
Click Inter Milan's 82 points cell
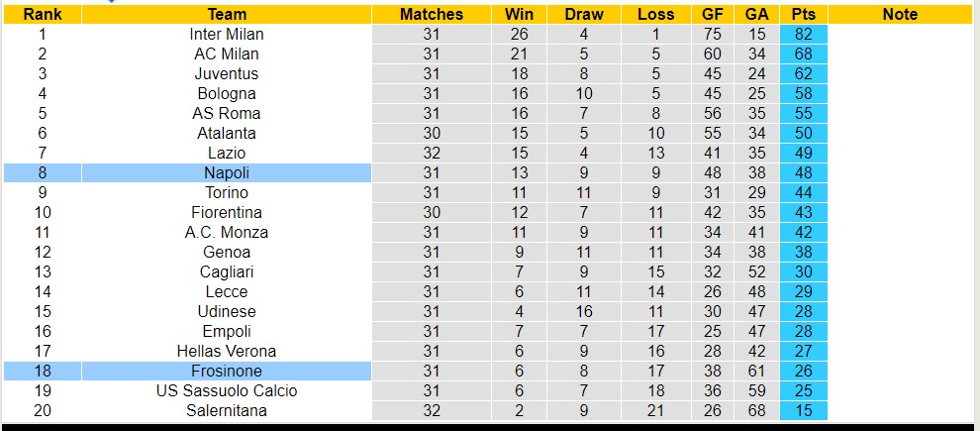click(803, 34)
